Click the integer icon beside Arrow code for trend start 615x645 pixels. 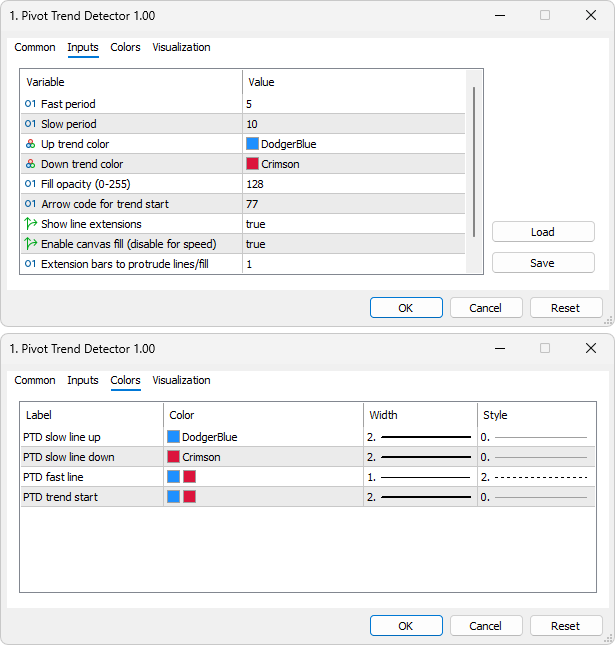(30, 204)
